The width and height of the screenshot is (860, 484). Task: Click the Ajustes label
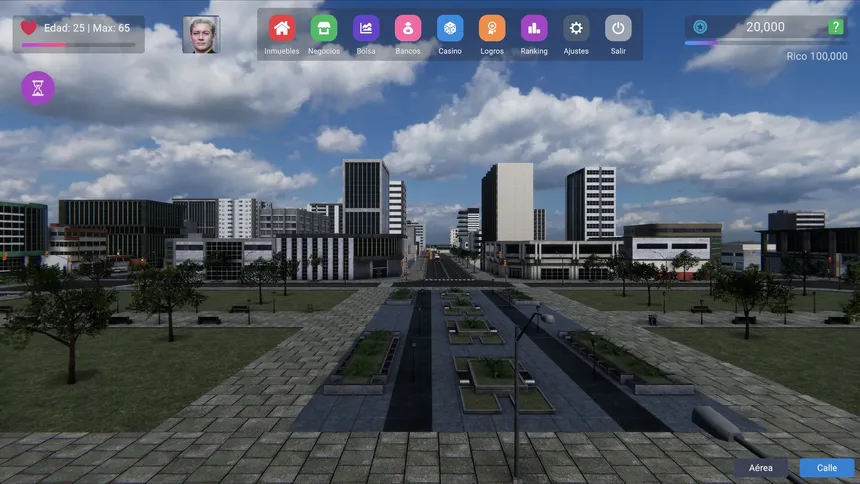(x=576, y=51)
